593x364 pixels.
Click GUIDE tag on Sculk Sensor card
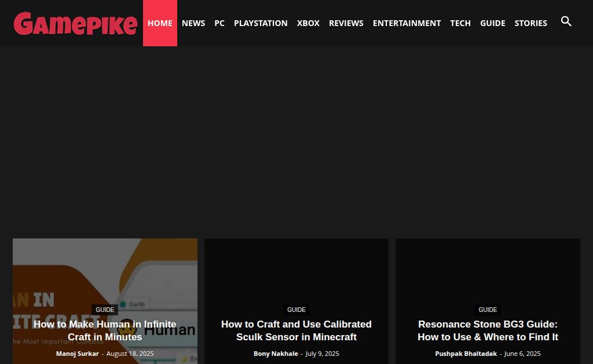click(x=296, y=310)
